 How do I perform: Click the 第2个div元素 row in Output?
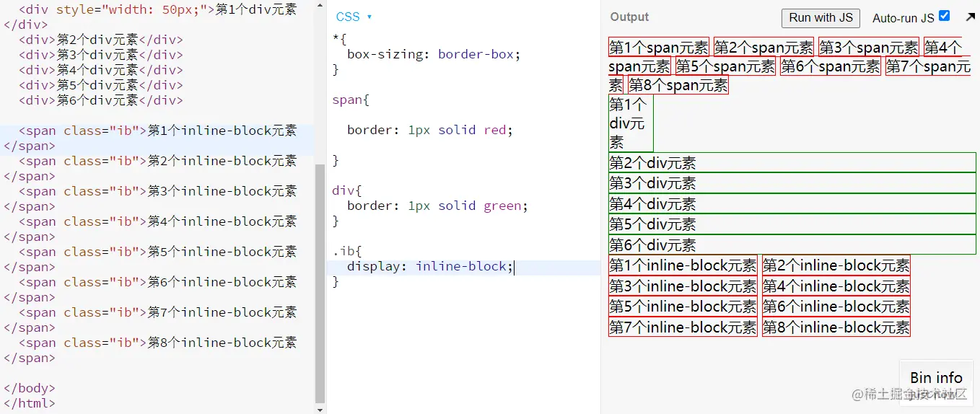[x=792, y=163]
